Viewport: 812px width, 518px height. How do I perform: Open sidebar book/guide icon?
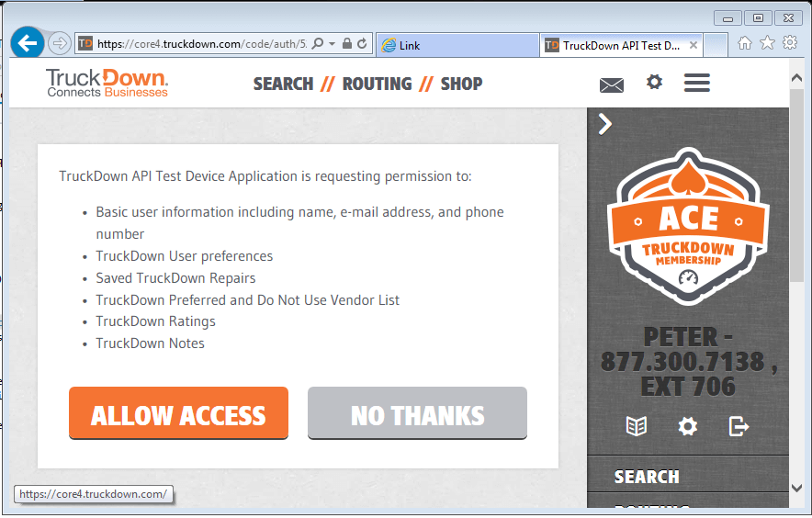[637, 427]
